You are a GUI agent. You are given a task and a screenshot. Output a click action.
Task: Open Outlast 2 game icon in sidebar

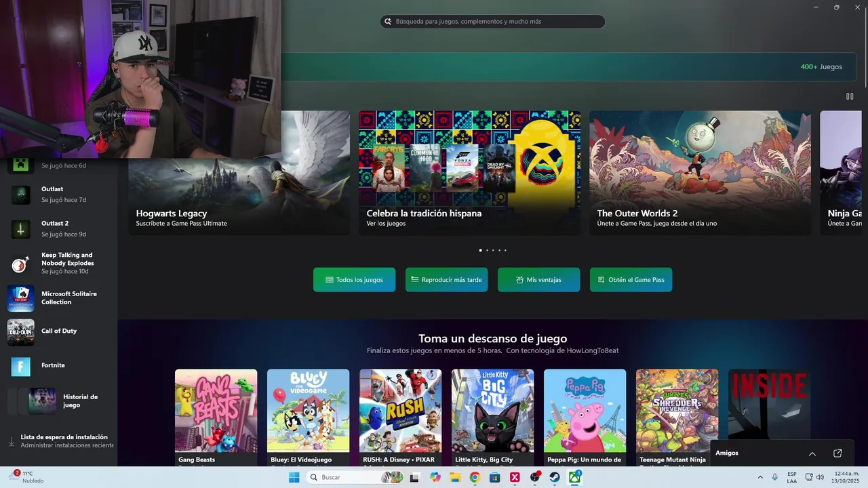20,229
